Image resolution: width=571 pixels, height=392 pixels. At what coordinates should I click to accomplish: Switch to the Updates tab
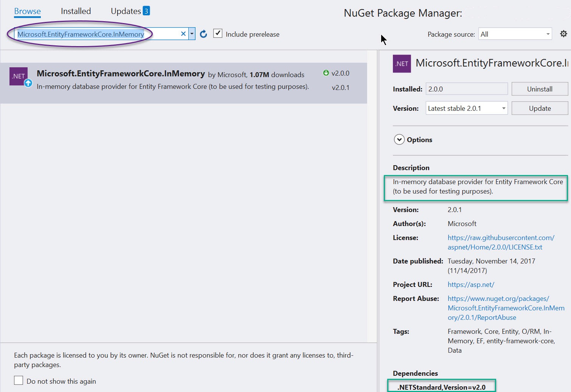coord(125,11)
